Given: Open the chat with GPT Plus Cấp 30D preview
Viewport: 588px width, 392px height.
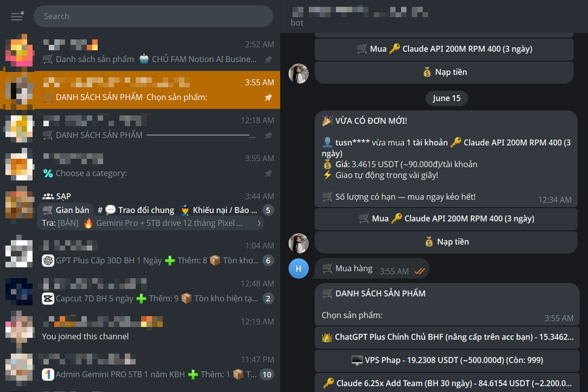Looking at the screenshot, I should click(140, 253).
